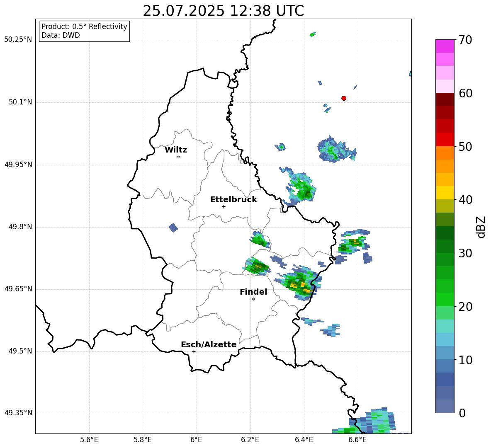Click the 6.2°E longitude label
Screen dimensions: 491x448
(250, 440)
